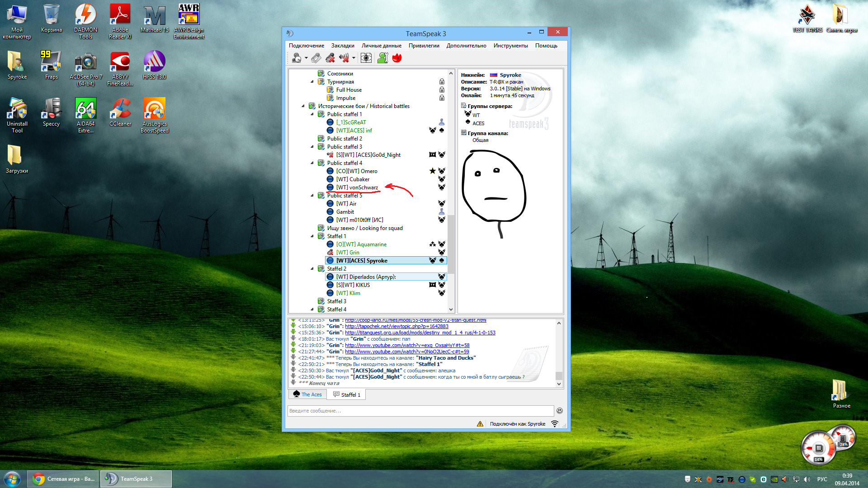Click channel tree scroll-up arrow
The image size is (868, 488).
[451, 73]
